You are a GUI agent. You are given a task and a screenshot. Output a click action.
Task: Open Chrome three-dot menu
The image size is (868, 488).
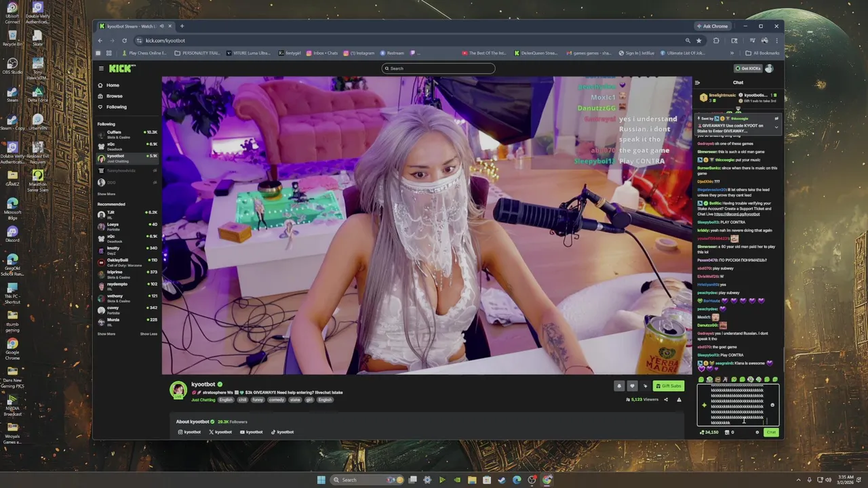click(776, 41)
